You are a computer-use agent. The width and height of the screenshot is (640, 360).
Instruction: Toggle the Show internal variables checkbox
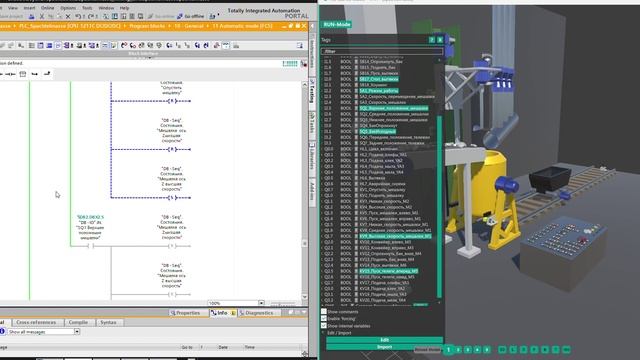coord(324,326)
